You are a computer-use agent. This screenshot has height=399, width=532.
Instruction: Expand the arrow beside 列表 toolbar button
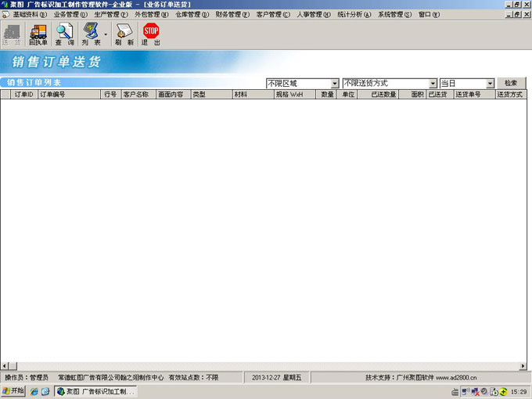[x=106, y=34]
